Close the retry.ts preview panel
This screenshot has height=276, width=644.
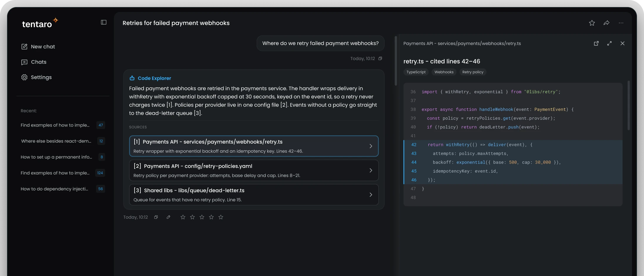coord(622,44)
